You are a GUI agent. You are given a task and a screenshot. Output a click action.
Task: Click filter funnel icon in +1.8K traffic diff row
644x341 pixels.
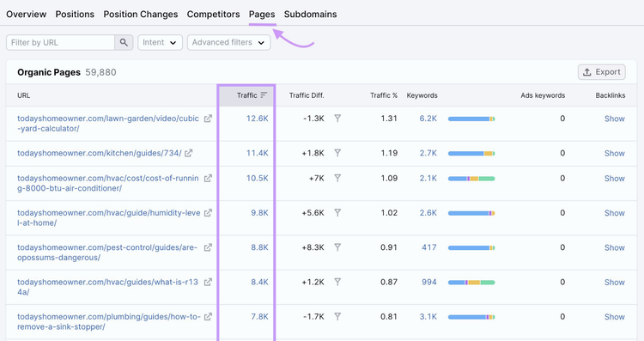337,153
